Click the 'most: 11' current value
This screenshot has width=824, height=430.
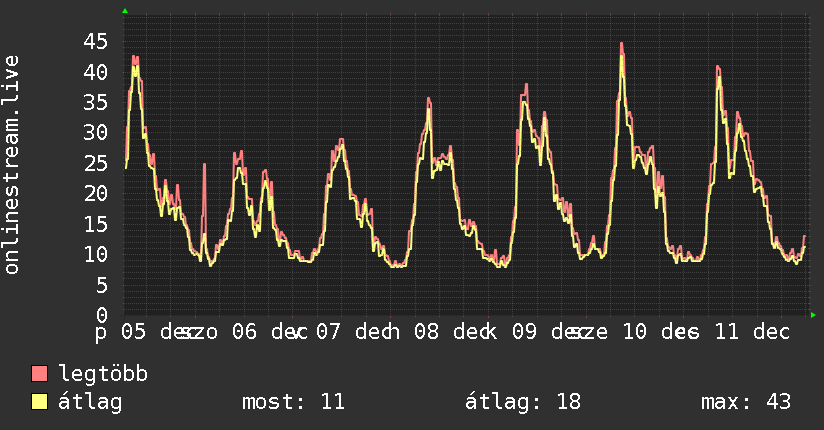point(293,402)
